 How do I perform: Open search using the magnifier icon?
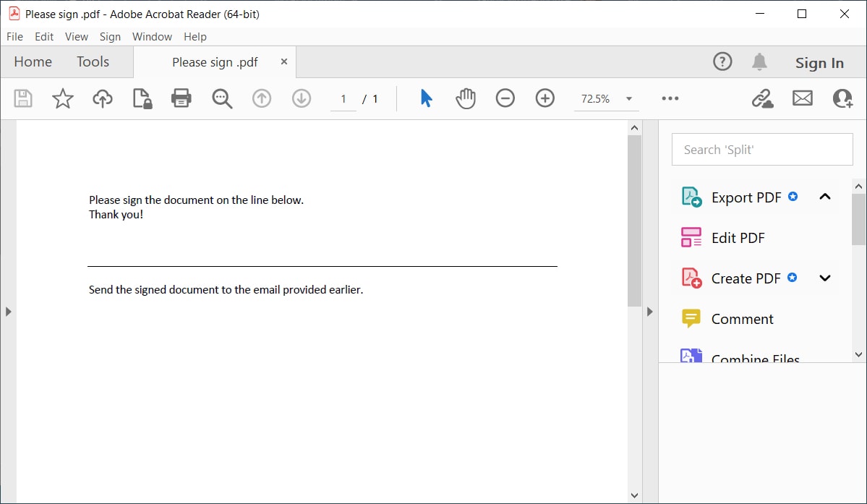coord(221,98)
